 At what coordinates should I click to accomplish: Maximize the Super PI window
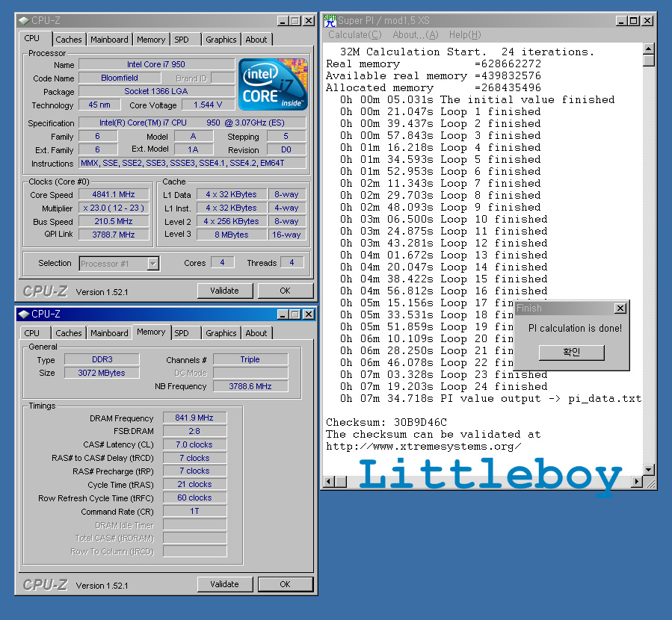pos(635,21)
